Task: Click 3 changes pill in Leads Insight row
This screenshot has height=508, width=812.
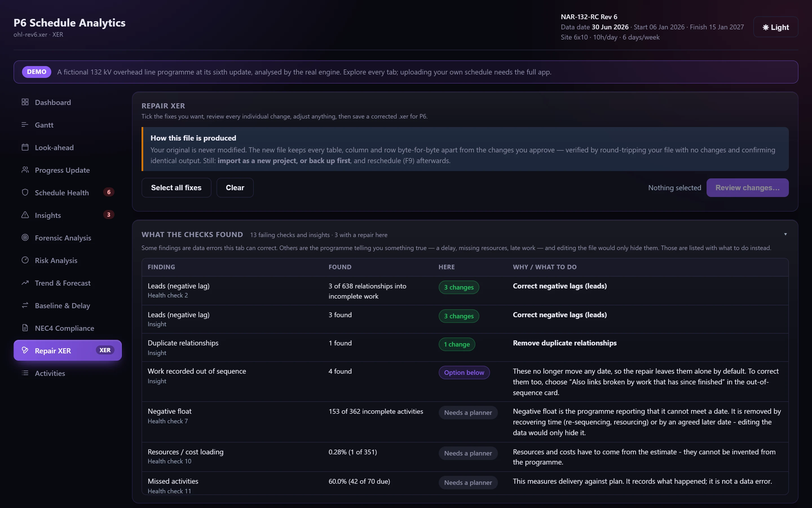Action: [x=459, y=316]
